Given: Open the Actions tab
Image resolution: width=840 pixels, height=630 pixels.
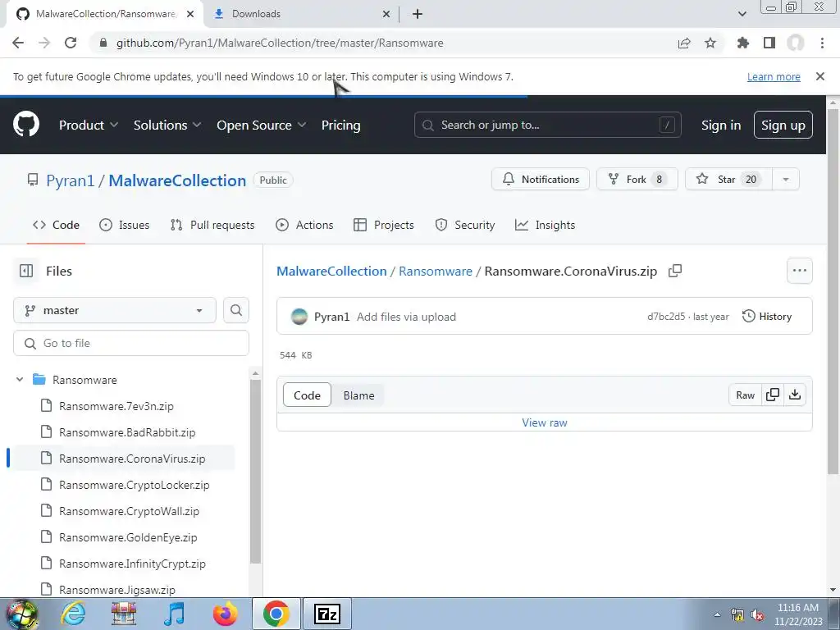Looking at the screenshot, I should pyautogui.click(x=304, y=225).
